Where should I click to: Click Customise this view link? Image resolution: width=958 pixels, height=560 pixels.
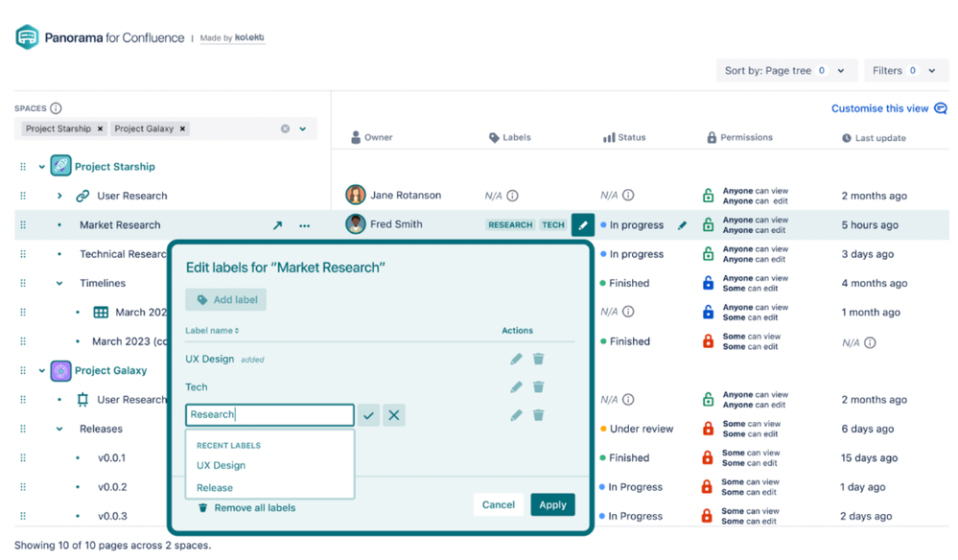(x=888, y=108)
